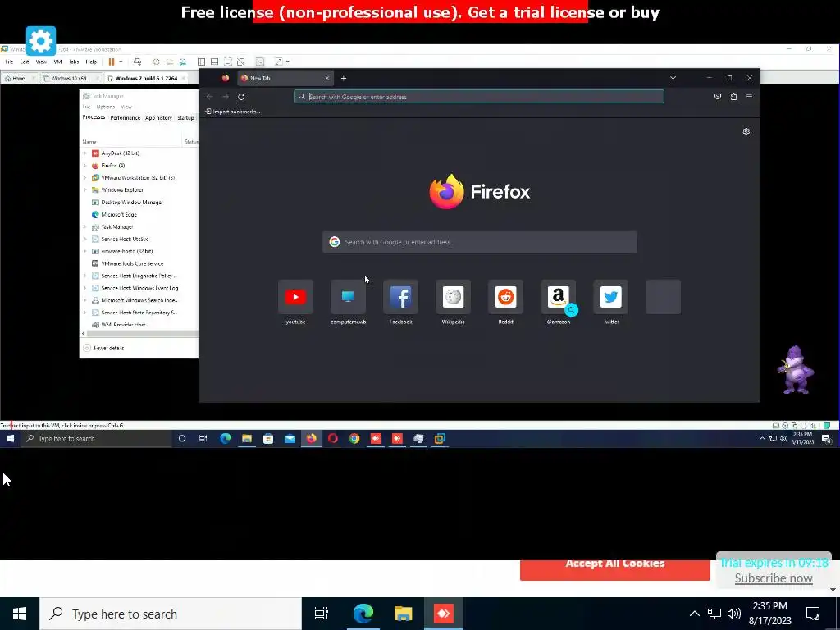Click Fewer details in Task Manager
This screenshot has width=840, height=630.
click(104, 348)
